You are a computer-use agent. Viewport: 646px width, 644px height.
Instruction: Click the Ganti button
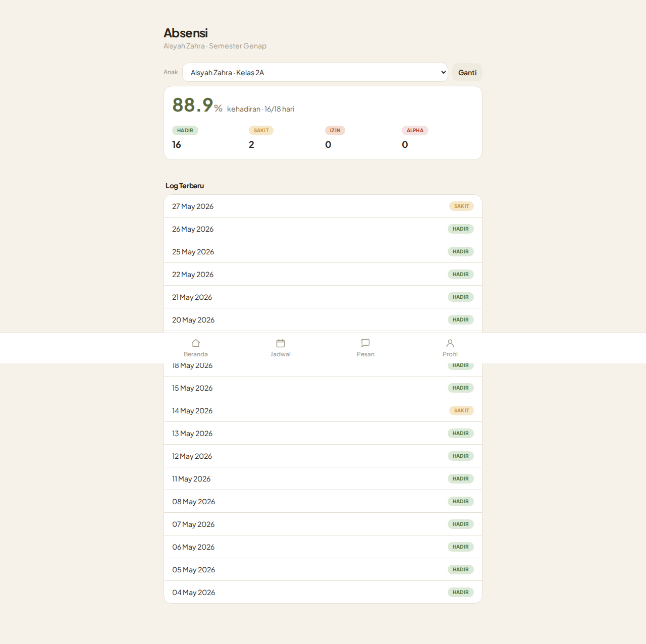467,72
